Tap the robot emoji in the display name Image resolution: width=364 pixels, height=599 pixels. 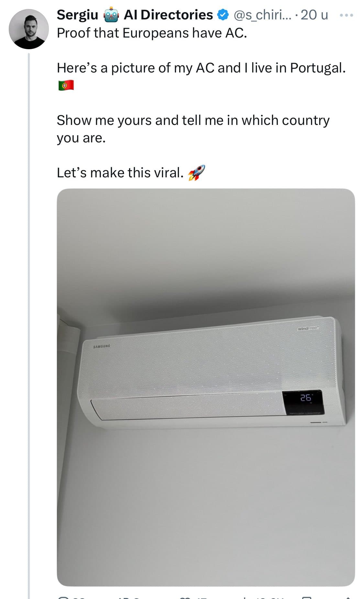coord(111,15)
